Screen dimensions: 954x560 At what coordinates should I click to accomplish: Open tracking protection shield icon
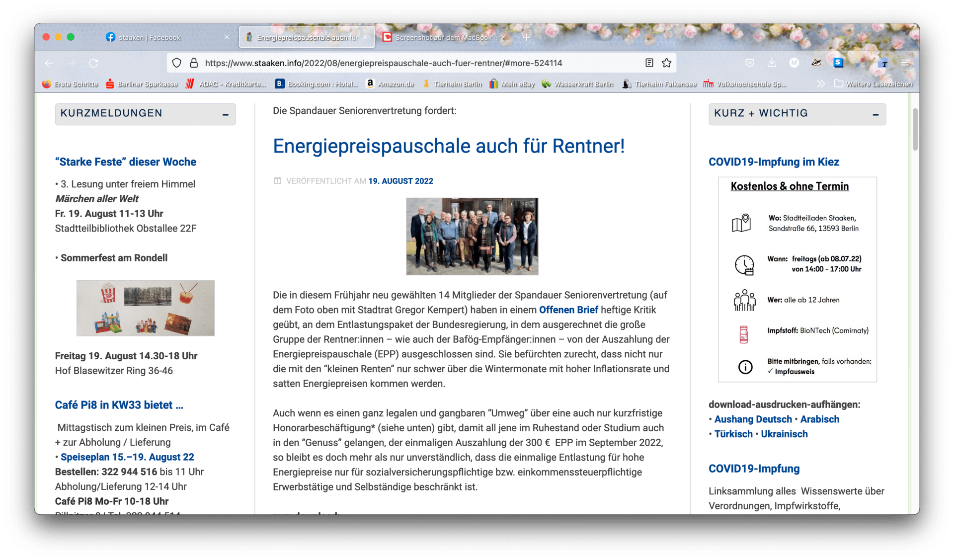pyautogui.click(x=177, y=63)
